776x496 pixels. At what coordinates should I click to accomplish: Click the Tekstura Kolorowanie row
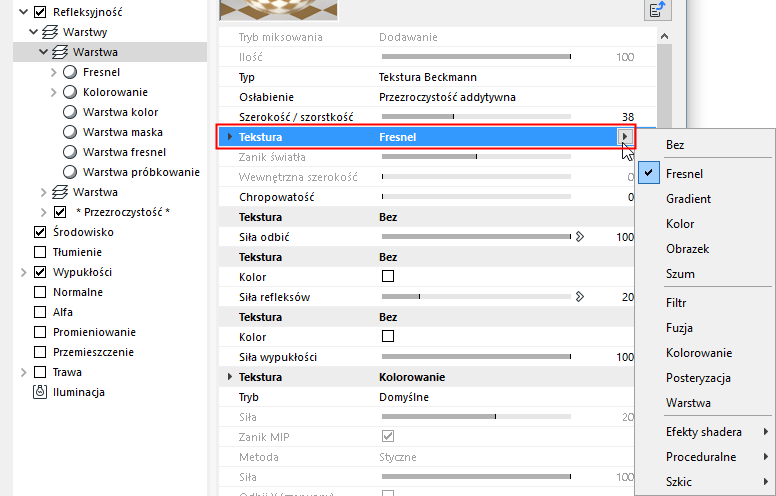pos(410,377)
